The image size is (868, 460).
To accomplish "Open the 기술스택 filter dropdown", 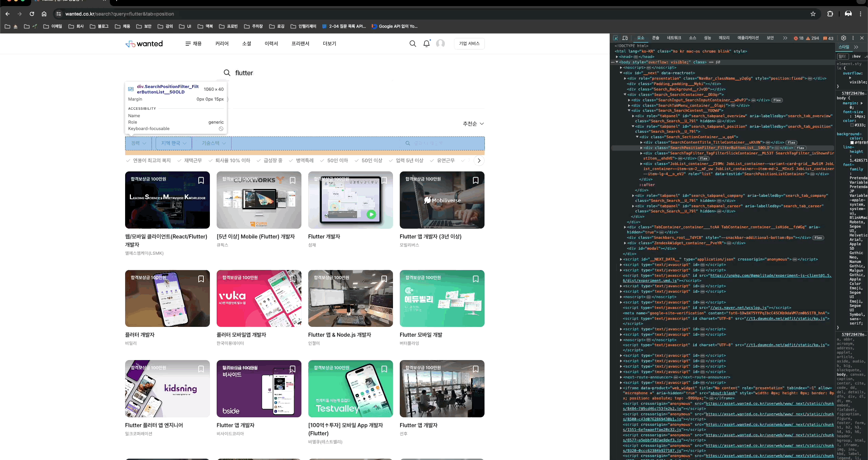I will pyautogui.click(x=214, y=143).
